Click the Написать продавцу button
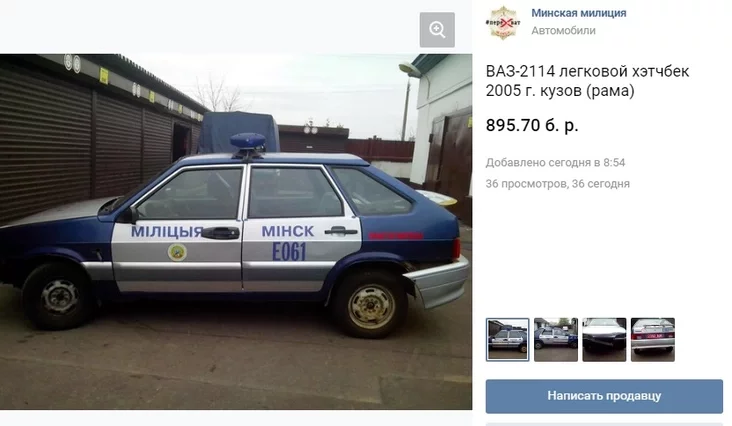This screenshot has height=426, width=732. pyautogui.click(x=604, y=396)
